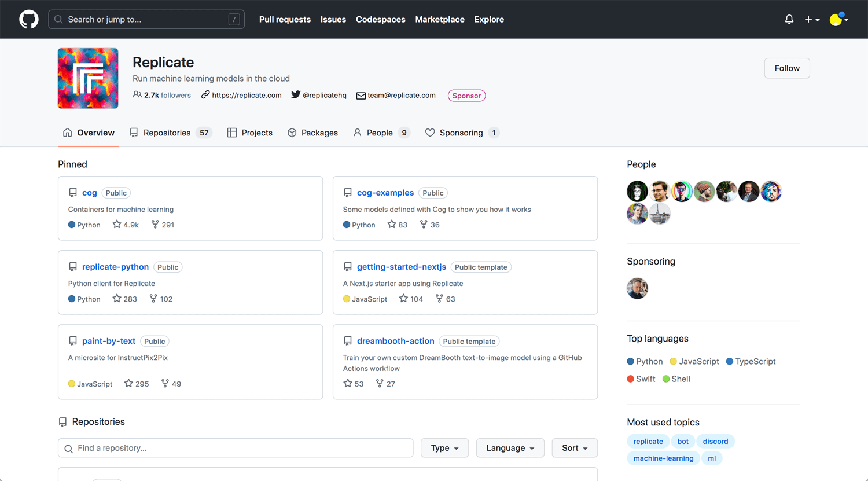View cog-examples forks (36)
Screen dimensions: 868x481
tap(430, 225)
